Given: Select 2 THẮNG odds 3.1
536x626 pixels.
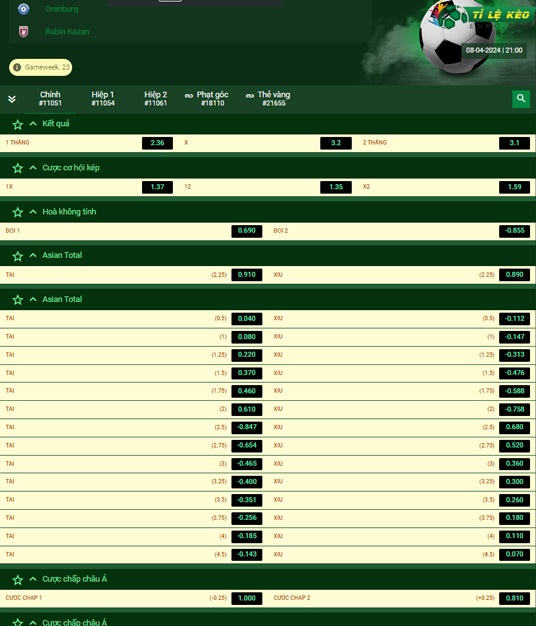Looking at the screenshot, I should pyautogui.click(x=514, y=143).
